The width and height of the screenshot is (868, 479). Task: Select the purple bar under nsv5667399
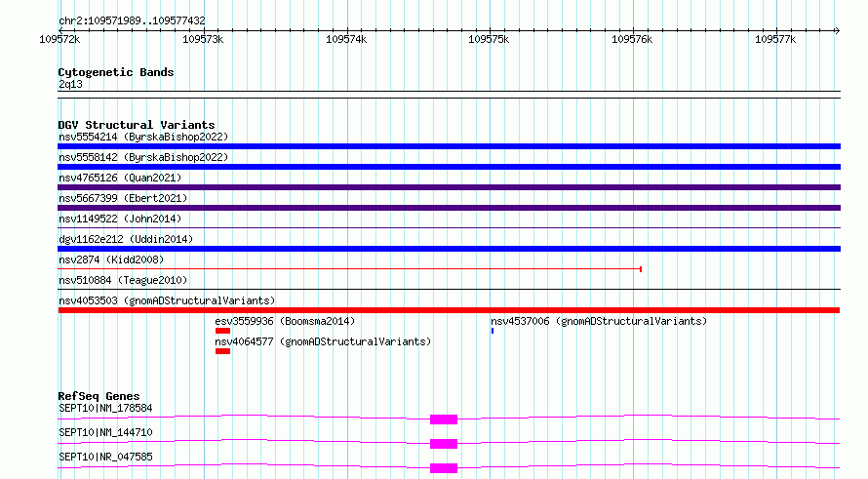pos(449,208)
